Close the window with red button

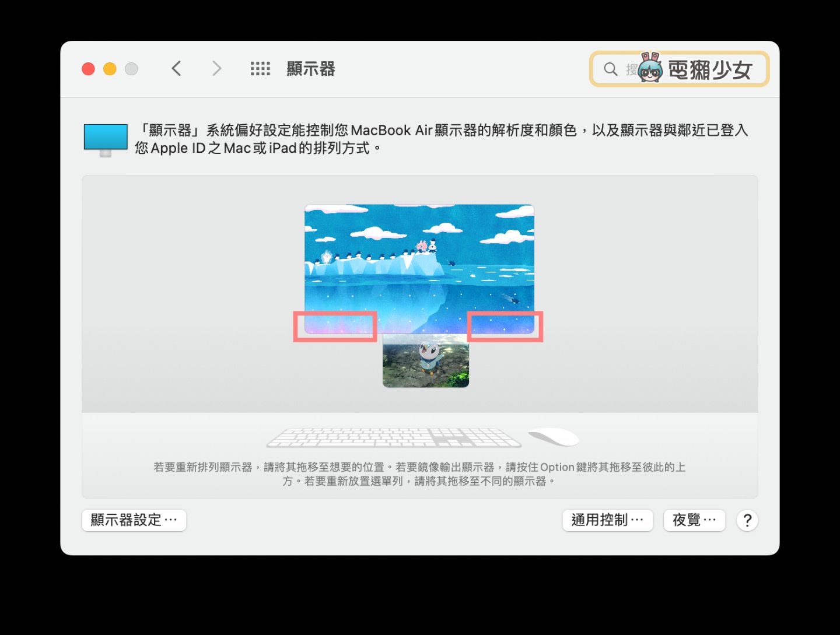(x=89, y=69)
